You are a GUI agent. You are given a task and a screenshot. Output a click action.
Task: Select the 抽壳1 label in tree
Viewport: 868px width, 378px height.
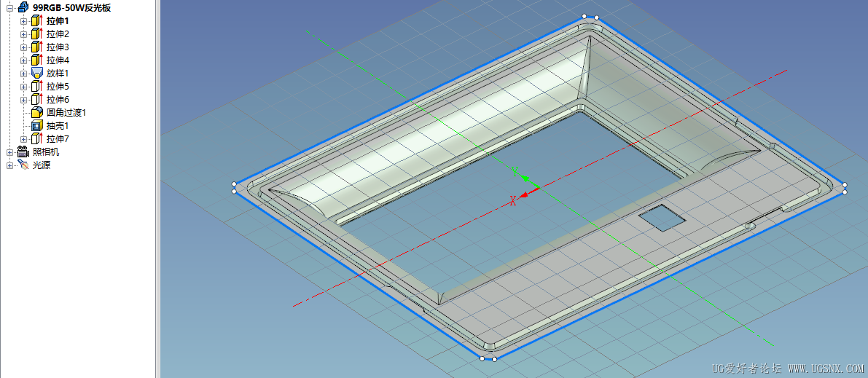(x=58, y=125)
